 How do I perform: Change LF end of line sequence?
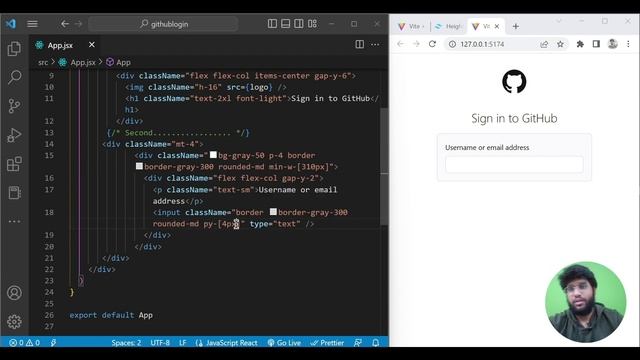tap(182, 343)
